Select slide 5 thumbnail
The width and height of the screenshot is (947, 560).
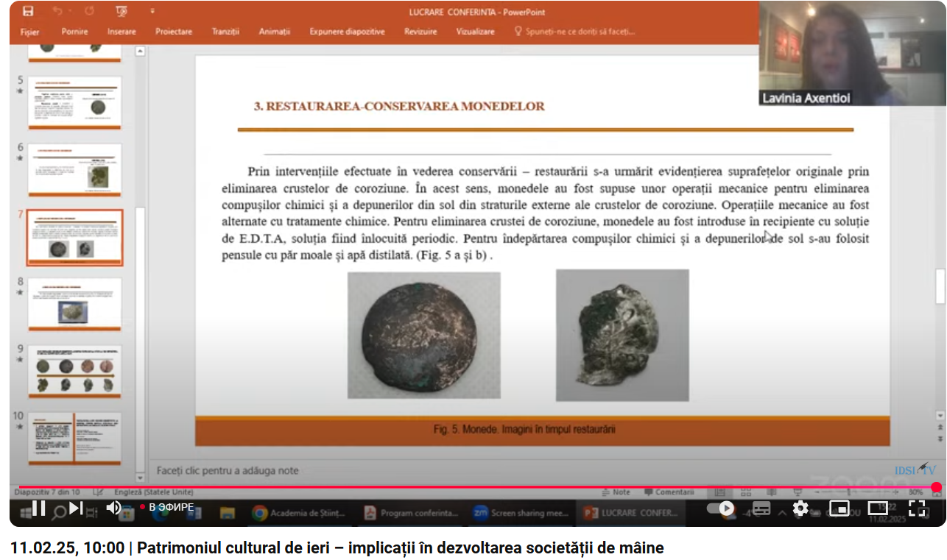point(74,103)
